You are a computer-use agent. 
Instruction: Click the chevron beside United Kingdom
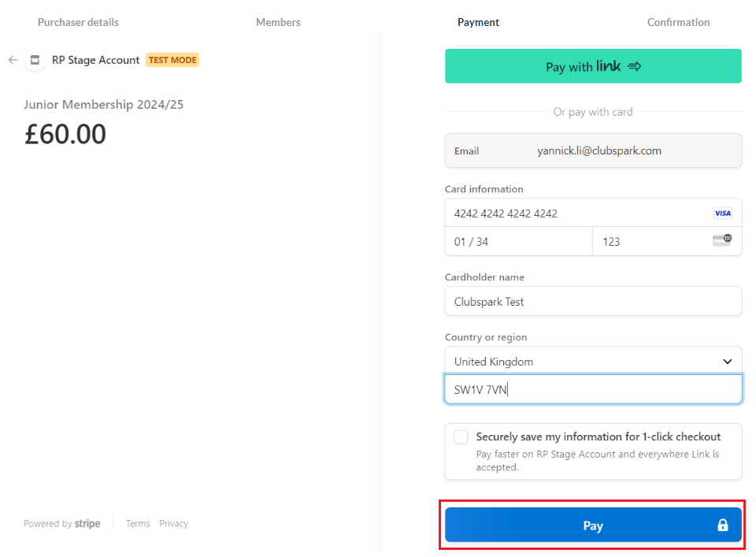[727, 362]
